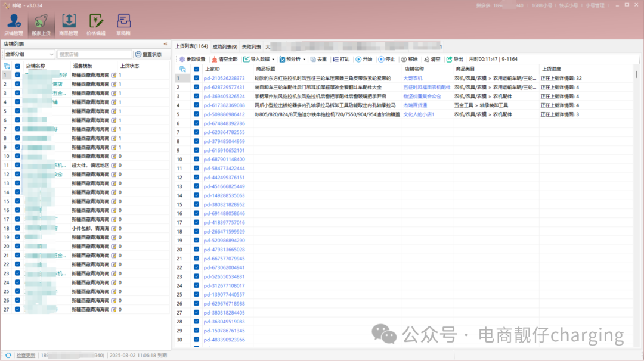
Task: Expand the 导入数据 dropdown arrow
Action: coord(273,60)
